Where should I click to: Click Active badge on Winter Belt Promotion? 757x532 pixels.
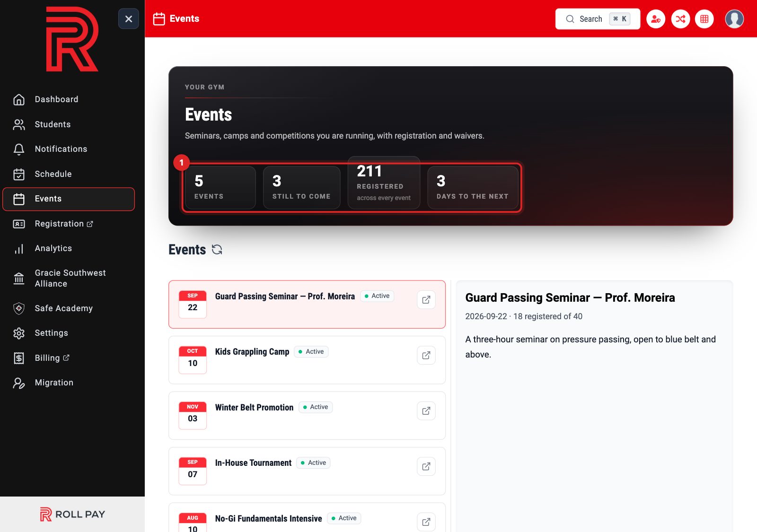coord(316,407)
